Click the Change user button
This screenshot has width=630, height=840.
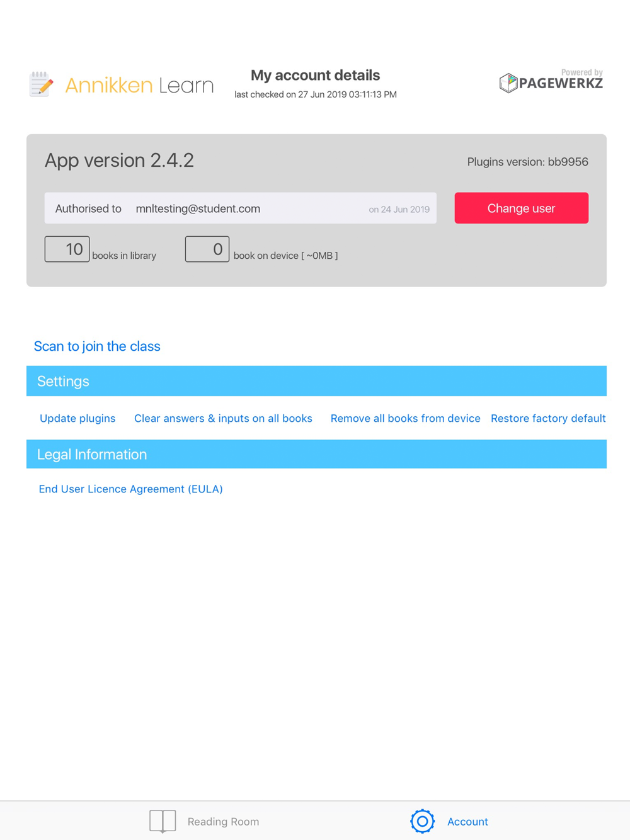(x=522, y=208)
